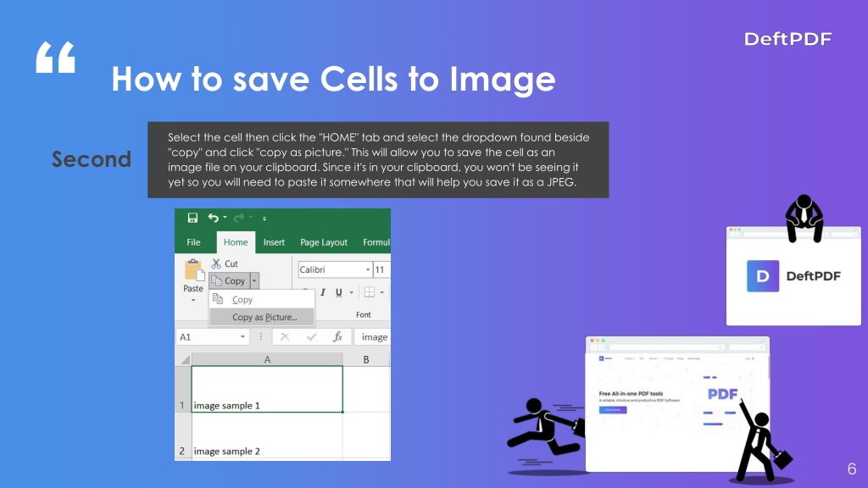Open the font name dropdown arrow

[368, 269]
